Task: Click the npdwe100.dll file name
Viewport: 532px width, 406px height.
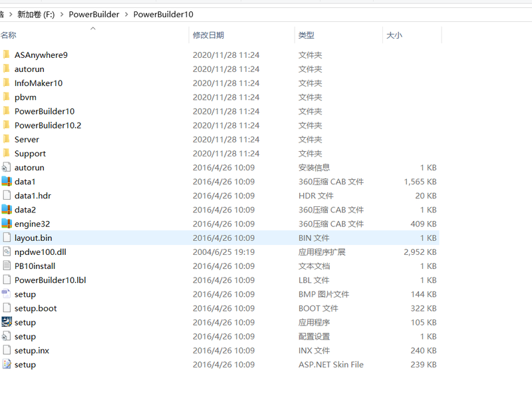Action: [41, 252]
